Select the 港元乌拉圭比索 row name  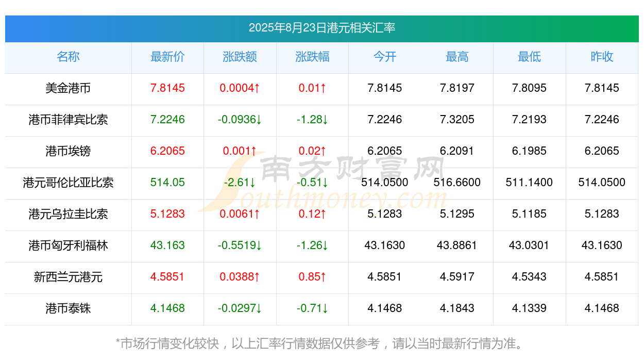tap(68, 214)
